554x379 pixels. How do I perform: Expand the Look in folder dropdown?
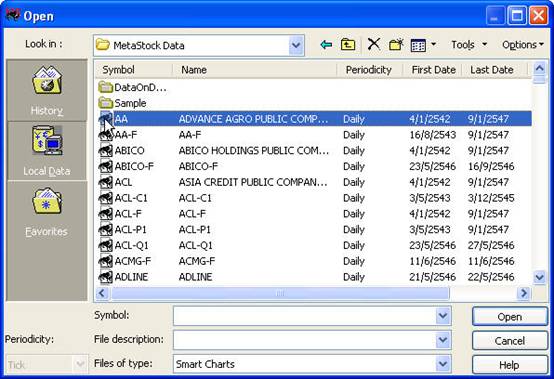pos(296,45)
